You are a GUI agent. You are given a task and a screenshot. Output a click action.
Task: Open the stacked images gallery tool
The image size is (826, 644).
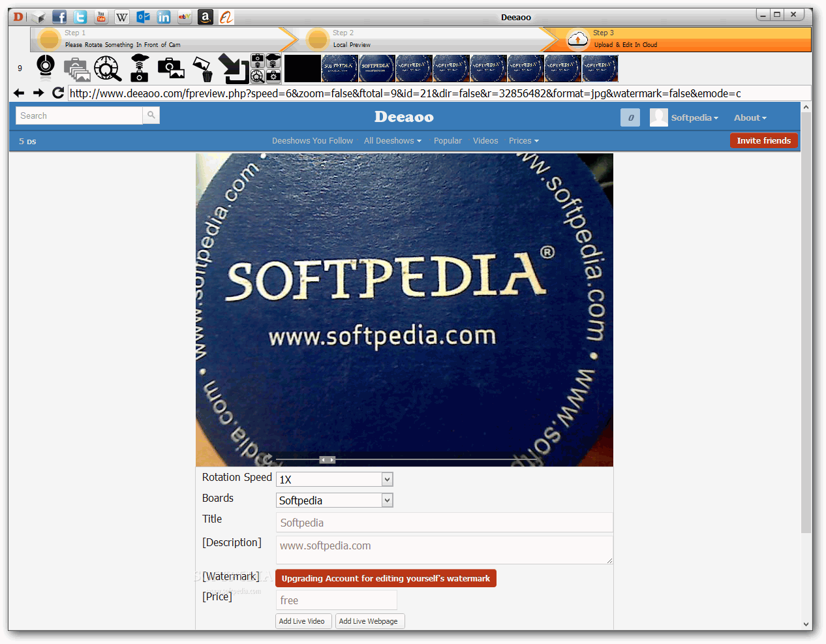pos(77,69)
